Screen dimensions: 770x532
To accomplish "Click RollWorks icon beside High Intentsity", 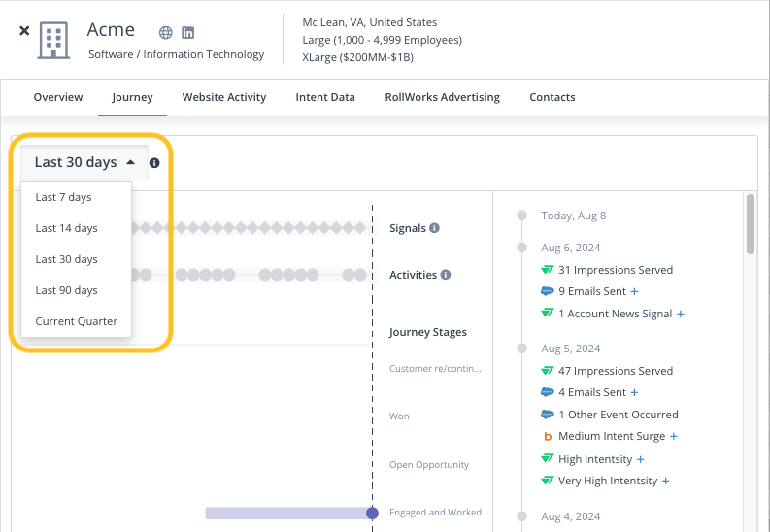I will 547,458.
